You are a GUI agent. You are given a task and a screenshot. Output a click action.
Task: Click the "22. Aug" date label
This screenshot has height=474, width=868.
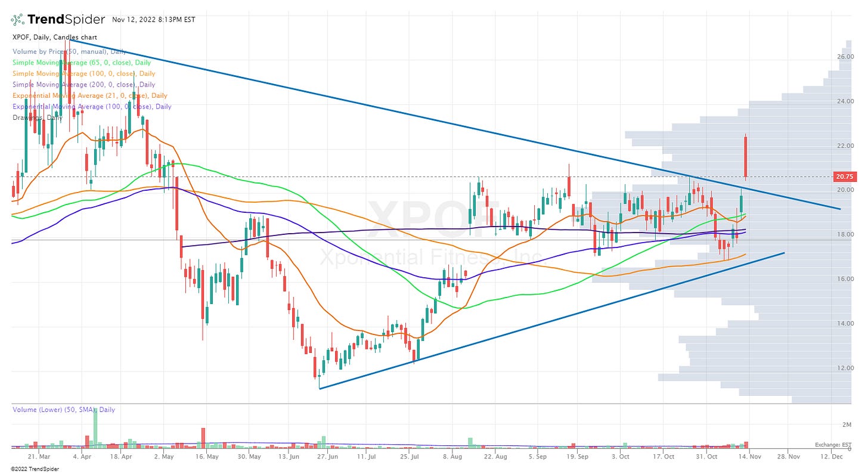(496, 456)
